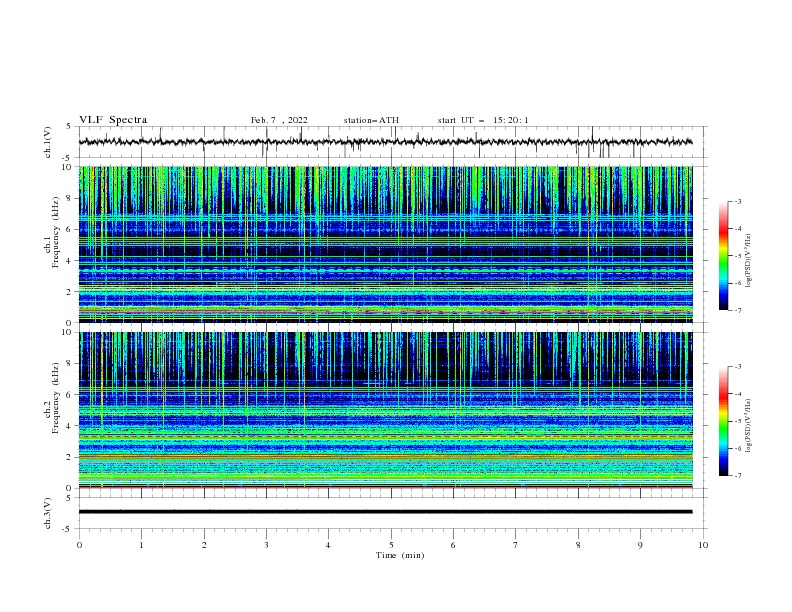
Task: Click the ch.1 colorbar log(PSD) label
Action: [x=749, y=261]
